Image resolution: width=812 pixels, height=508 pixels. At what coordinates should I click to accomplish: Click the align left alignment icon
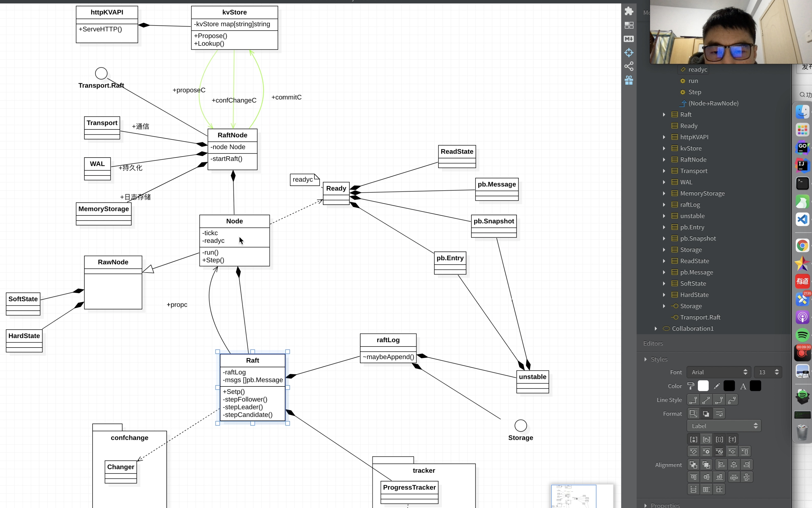click(x=721, y=465)
